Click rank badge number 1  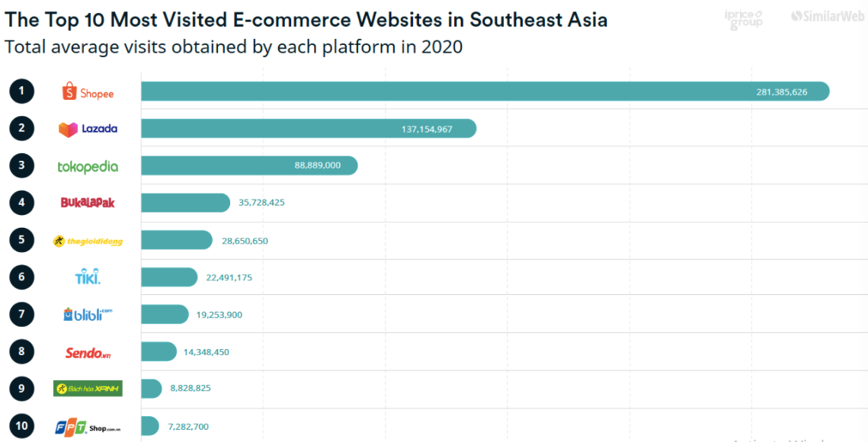coord(21,91)
